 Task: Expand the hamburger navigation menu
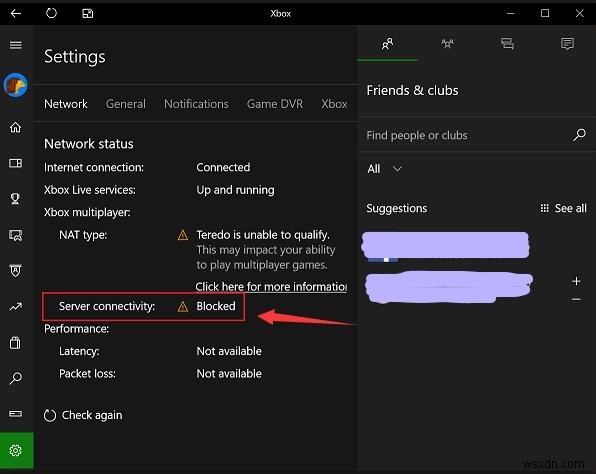[16, 45]
